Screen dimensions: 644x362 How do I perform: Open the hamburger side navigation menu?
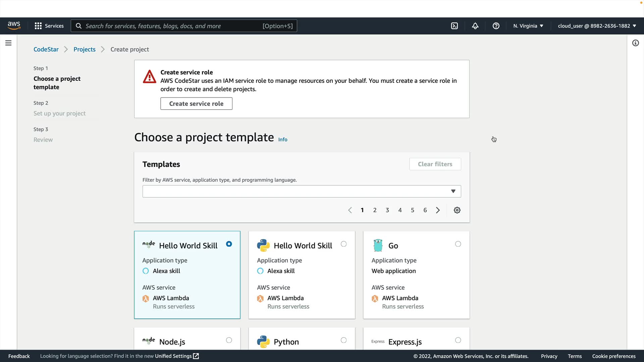pyautogui.click(x=8, y=43)
